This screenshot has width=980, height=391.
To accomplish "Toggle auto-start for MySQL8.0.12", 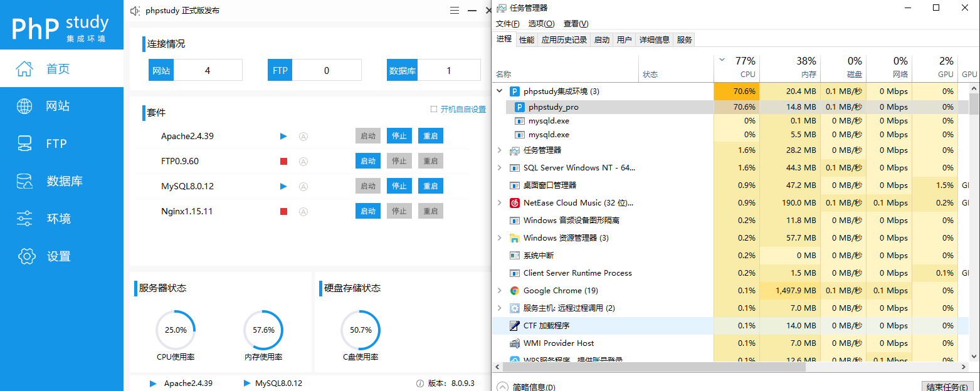I will [x=303, y=186].
